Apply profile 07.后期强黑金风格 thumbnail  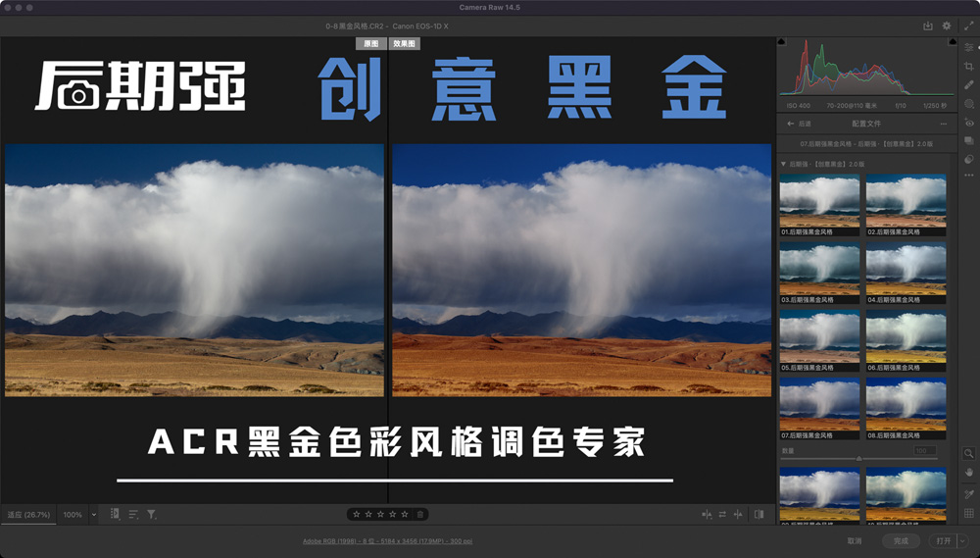(819, 409)
